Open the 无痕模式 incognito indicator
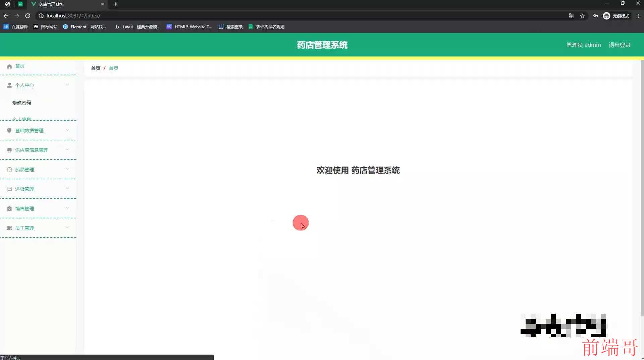Screen dimensions: 644x360 coord(616,16)
